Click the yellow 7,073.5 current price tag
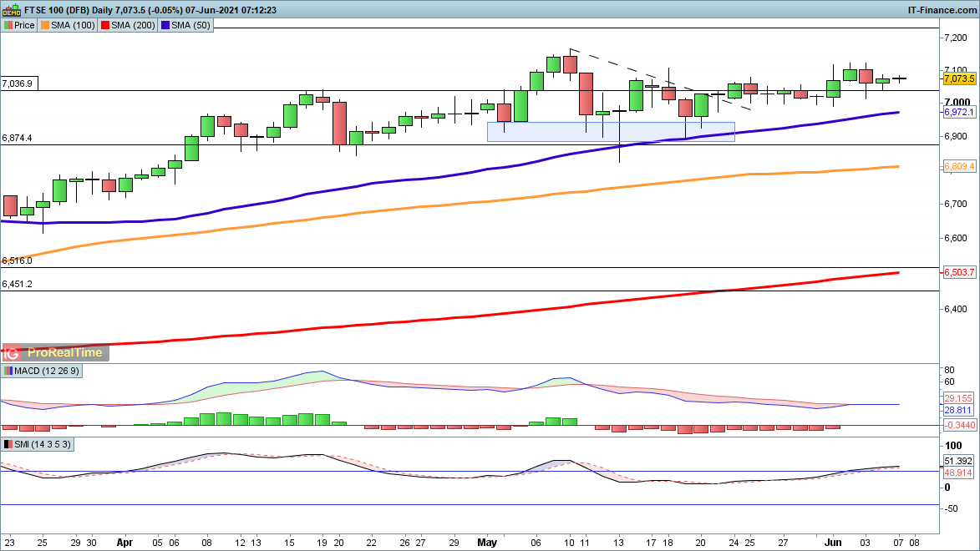This screenshot has width=980, height=551. point(959,78)
